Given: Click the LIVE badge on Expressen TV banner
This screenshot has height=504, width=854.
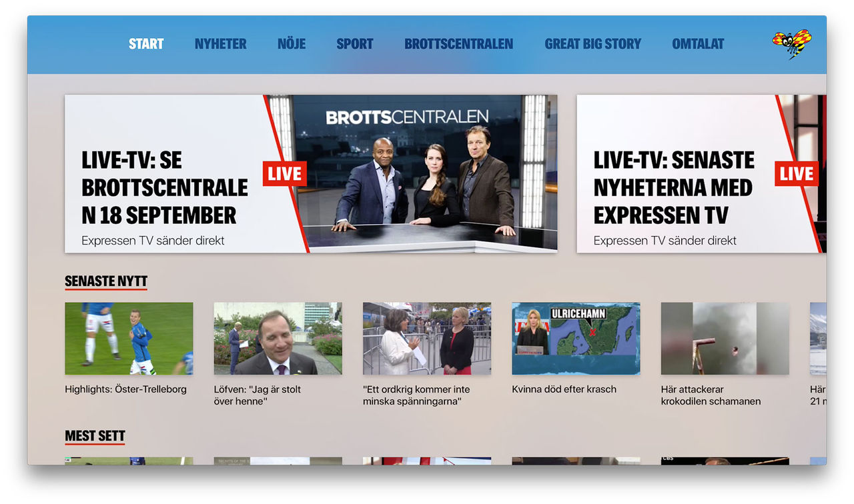Looking at the screenshot, I should pos(797,174).
